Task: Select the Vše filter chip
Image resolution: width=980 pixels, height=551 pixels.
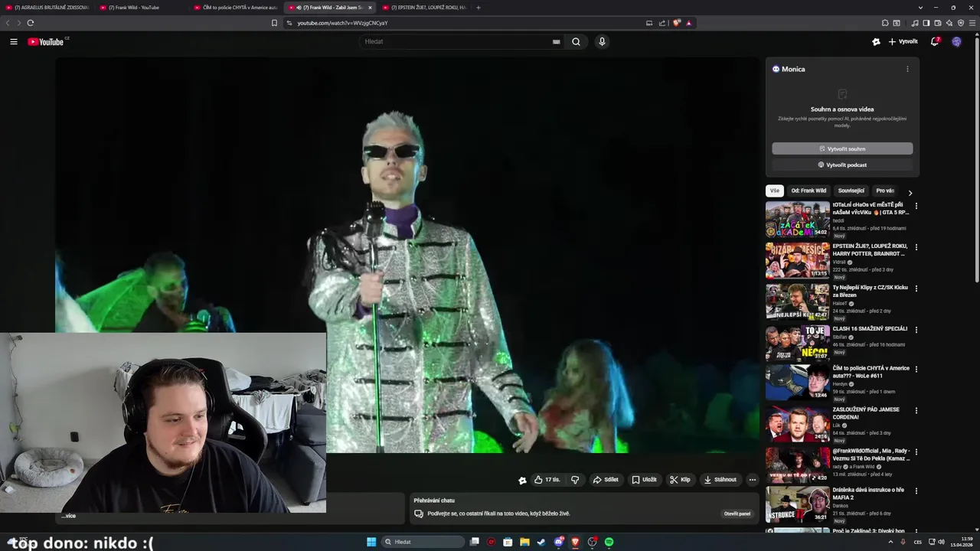Action: click(775, 191)
